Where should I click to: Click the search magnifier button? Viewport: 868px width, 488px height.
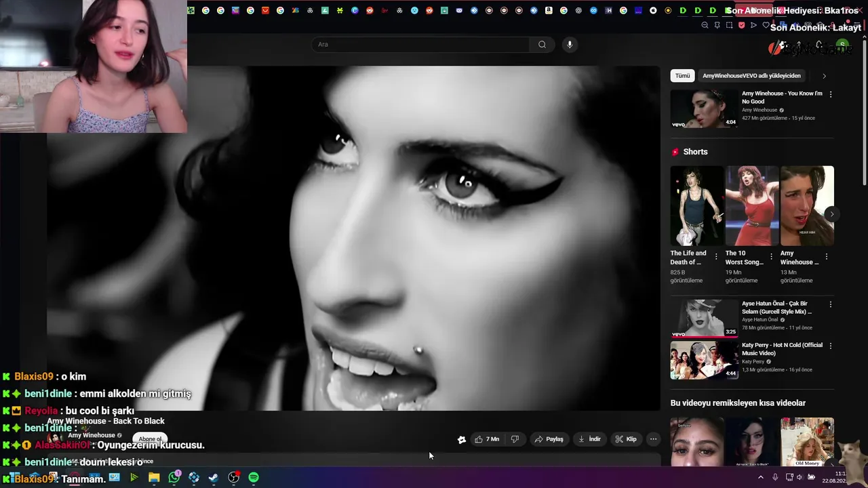(x=542, y=45)
